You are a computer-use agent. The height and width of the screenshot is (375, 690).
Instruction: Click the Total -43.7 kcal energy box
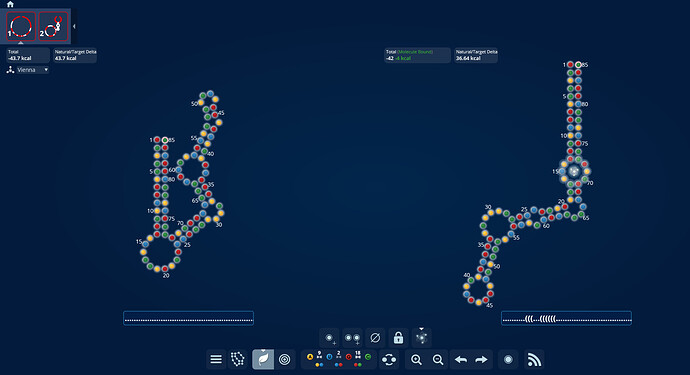[28, 55]
